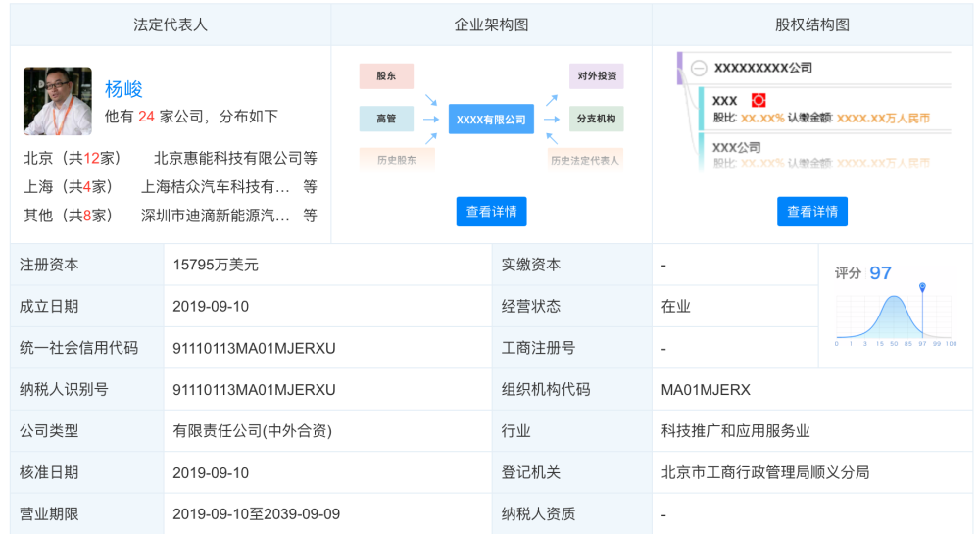980x534 pixels.
Task: Click 核准日期 value 2019-09-10
Action: [211, 473]
